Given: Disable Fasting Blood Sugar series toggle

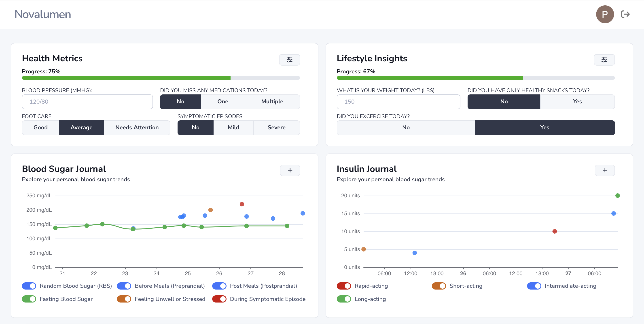Looking at the screenshot, I should click(x=29, y=299).
